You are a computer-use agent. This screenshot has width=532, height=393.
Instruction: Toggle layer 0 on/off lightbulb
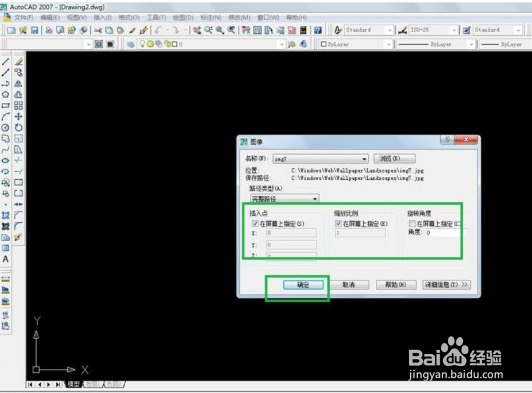tap(142, 44)
